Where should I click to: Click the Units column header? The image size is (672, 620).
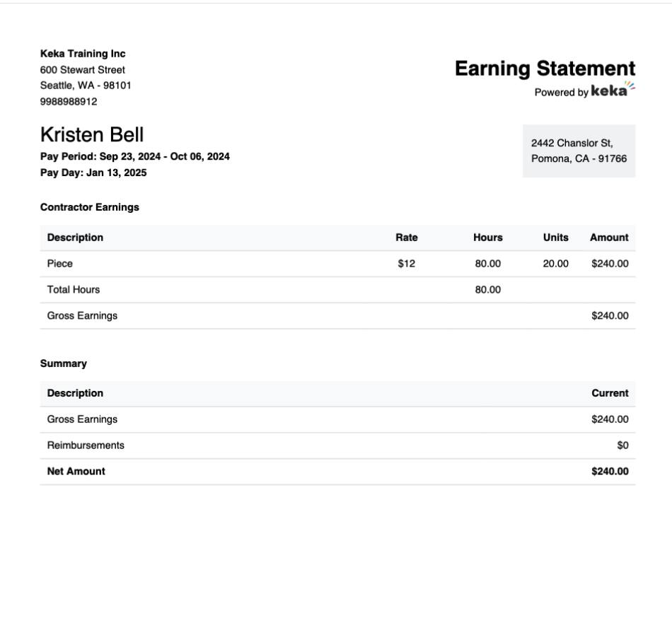pos(555,238)
